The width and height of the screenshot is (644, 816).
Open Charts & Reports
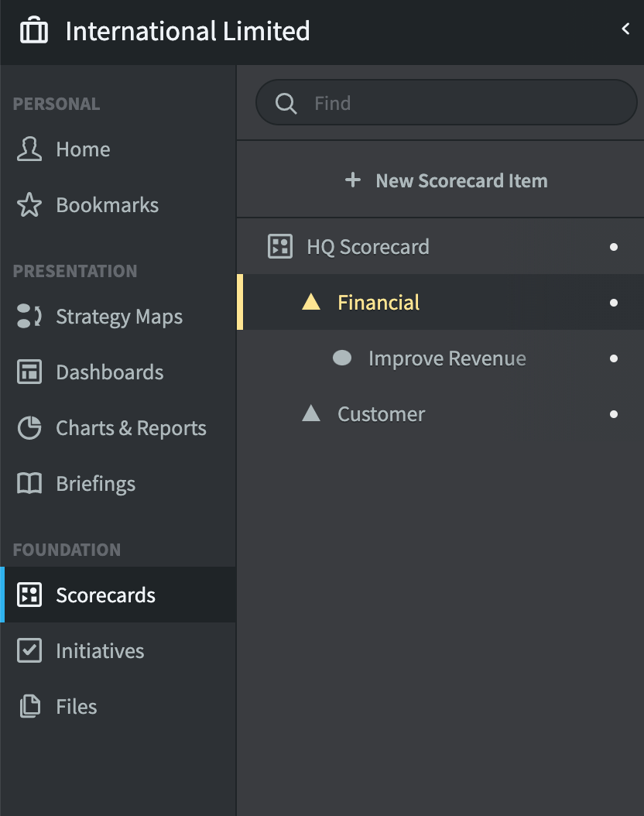[131, 427]
